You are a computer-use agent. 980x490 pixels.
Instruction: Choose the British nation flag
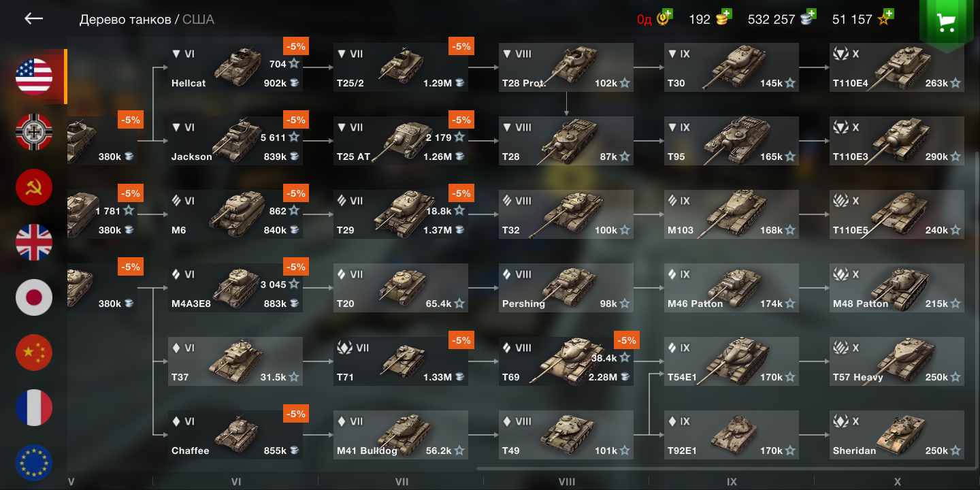click(x=34, y=242)
